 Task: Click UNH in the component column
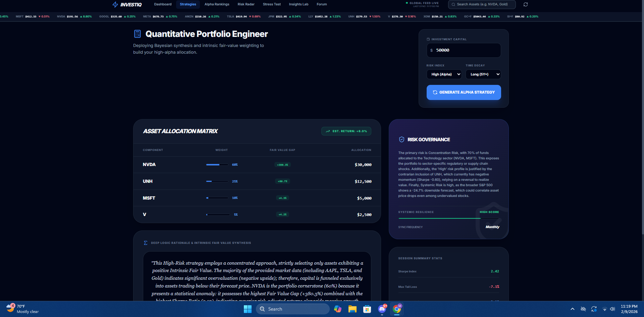[x=148, y=181]
